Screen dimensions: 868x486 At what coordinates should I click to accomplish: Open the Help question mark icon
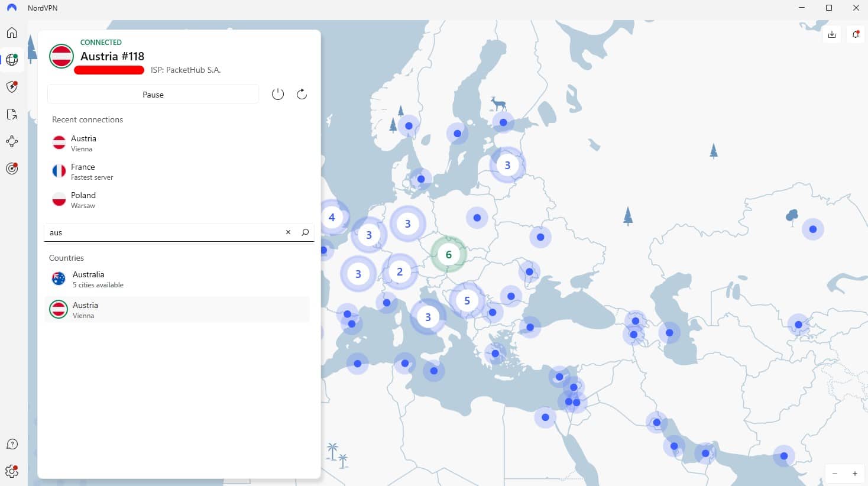(12, 444)
